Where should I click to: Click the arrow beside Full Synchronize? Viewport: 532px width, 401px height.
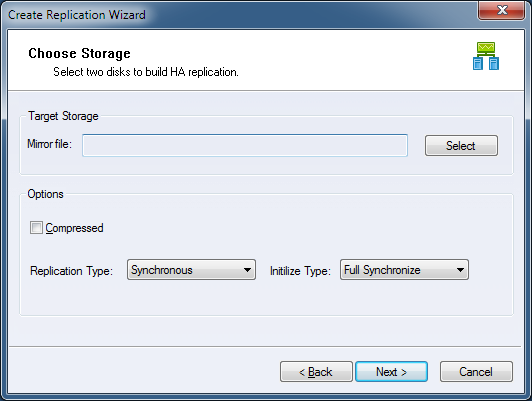click(460, 270)
